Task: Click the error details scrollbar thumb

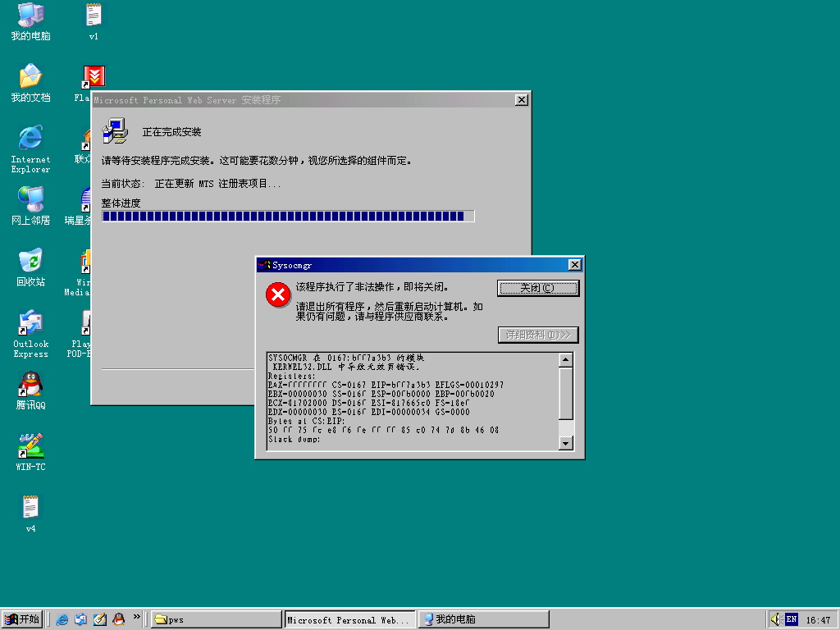Action: pyautogui.click(x=566, y=393)
